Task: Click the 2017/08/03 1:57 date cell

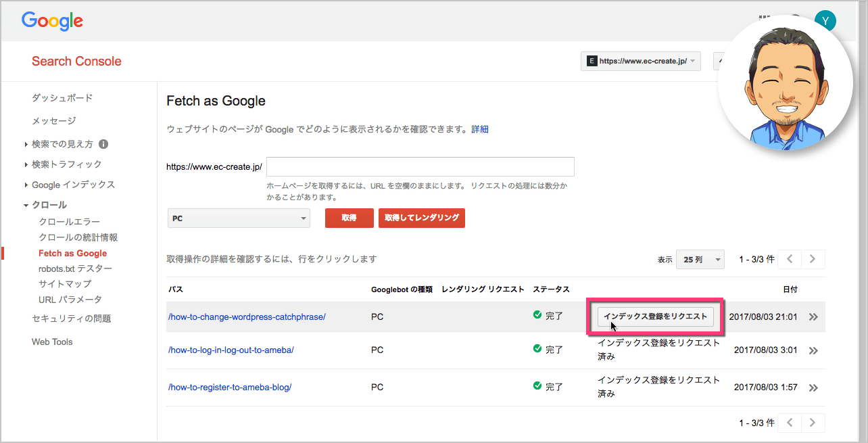Action: tap(765, 388)
